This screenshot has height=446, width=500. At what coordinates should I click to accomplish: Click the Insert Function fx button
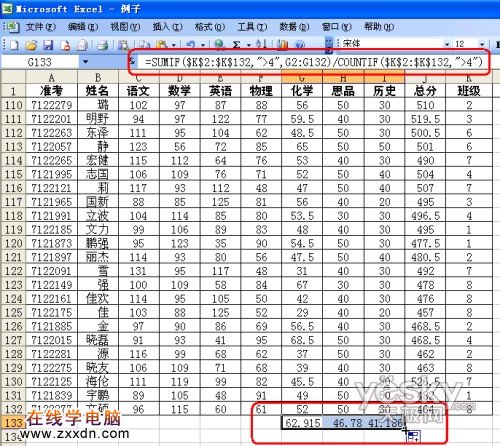coord(132,61)
